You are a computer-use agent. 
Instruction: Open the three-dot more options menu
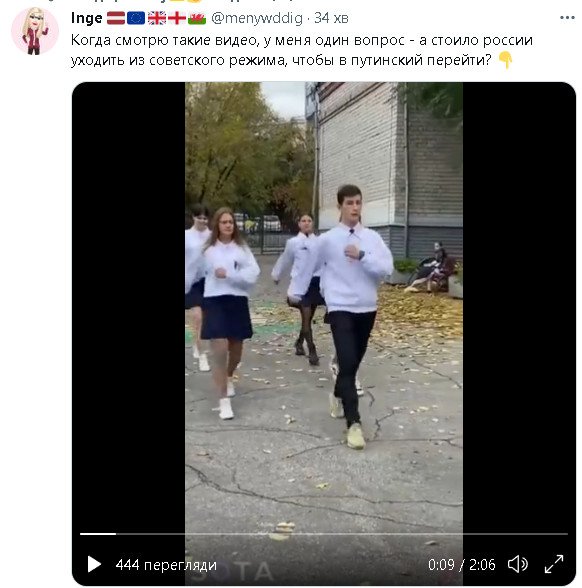pyautogui.click(x=567, y=18)
